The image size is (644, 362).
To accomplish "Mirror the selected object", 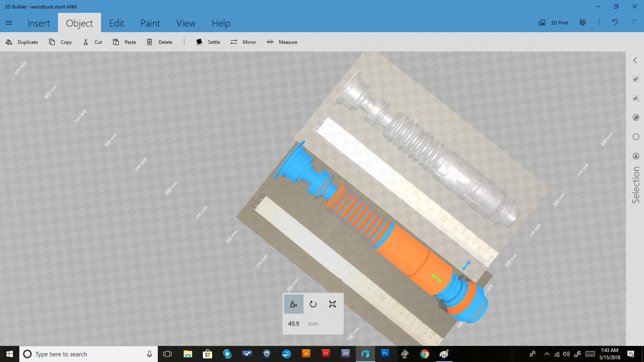I will 243,42.
